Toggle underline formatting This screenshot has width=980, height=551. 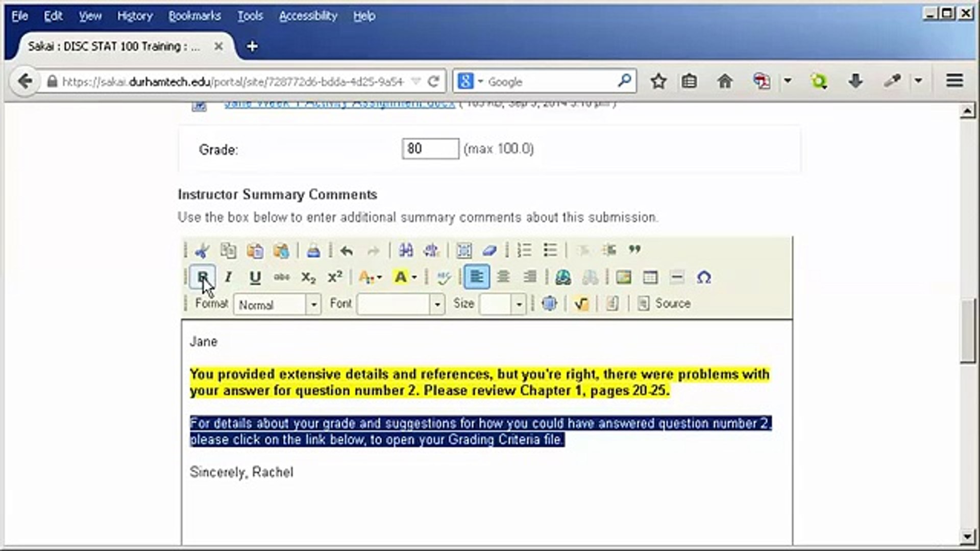[x=255, y=277]
